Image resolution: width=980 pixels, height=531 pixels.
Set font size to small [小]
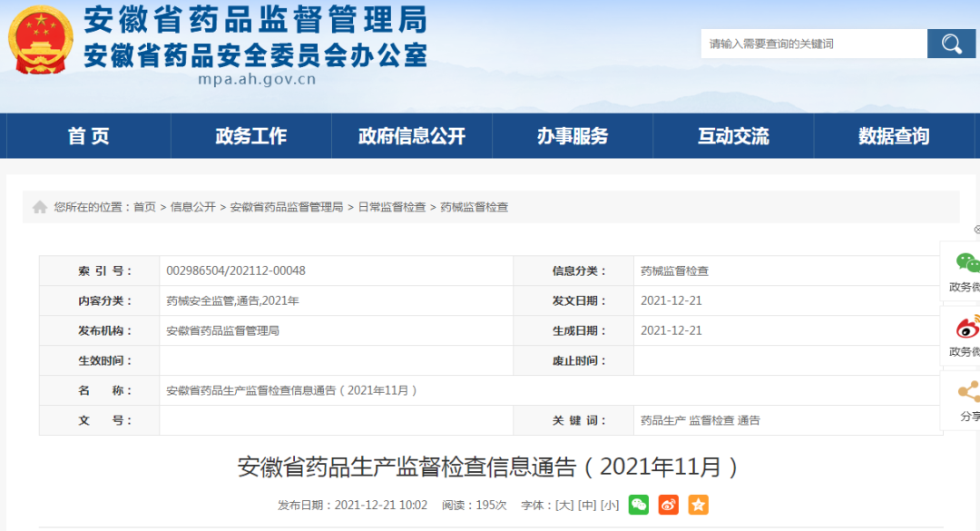pyautogui.click(x=610, y=506)
